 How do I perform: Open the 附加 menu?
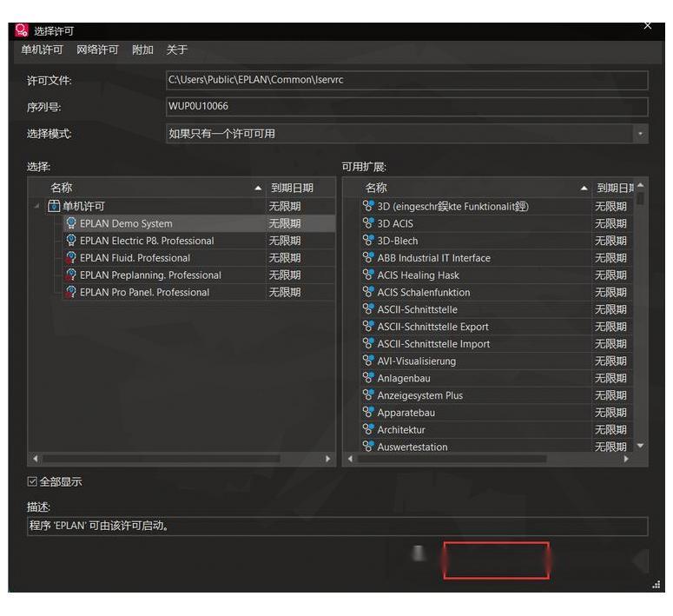(x=142, y=50)
